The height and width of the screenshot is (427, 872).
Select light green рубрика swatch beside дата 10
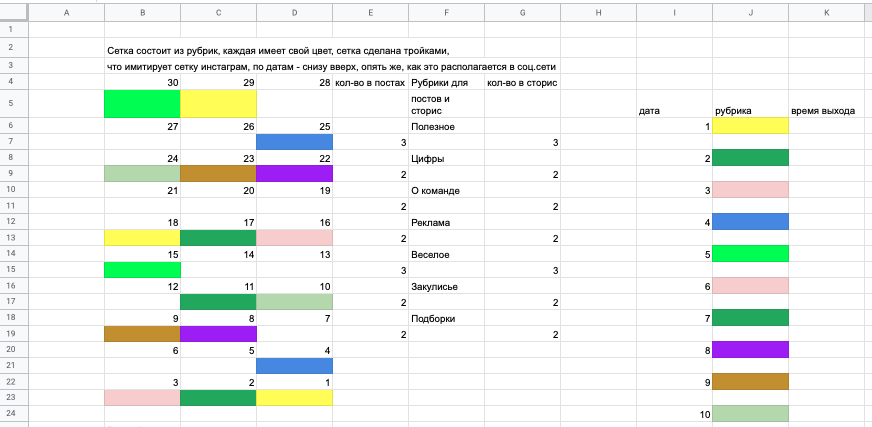click(x=751, y=414)
